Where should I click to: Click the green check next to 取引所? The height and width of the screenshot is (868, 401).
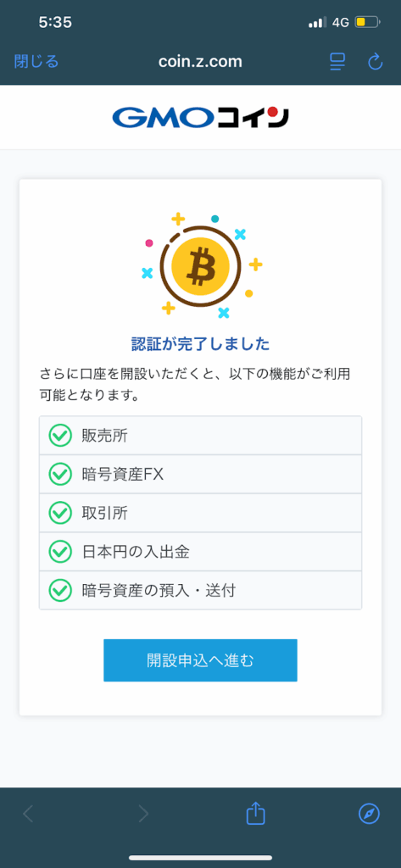point(60,513)
